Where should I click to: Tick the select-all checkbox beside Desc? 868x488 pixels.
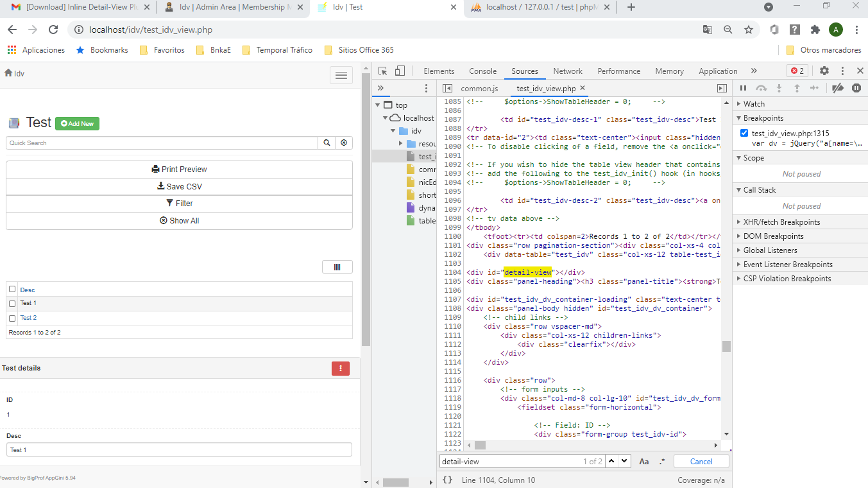(x=12, y=289)
